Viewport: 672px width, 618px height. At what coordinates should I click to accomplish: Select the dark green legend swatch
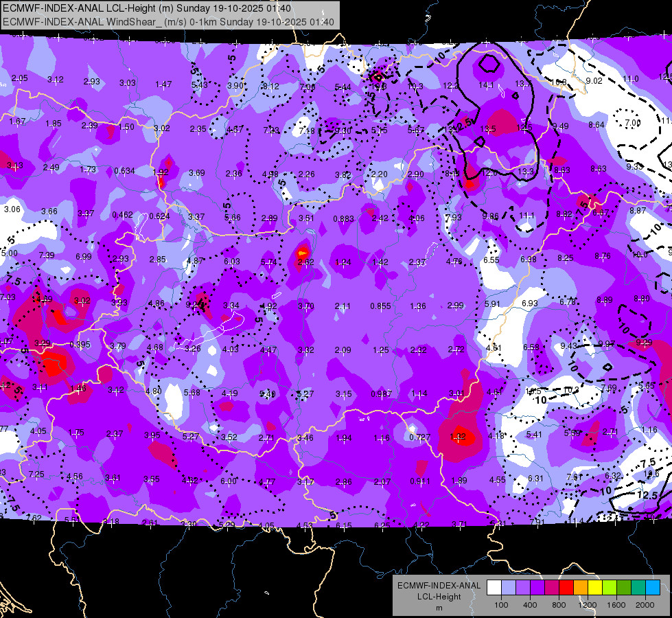pos(623,588)
